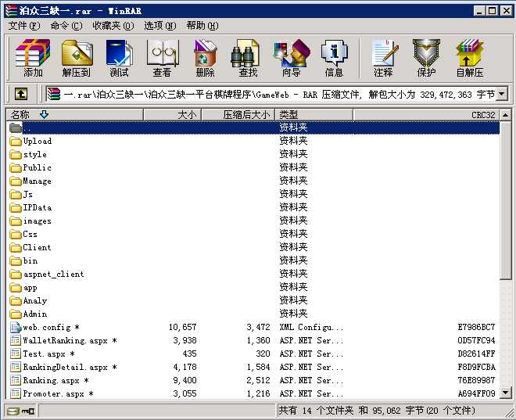The width and height of the screenshot is (516, 420).
Task: Click the archive icon in address bar
Action: point(54,95)
